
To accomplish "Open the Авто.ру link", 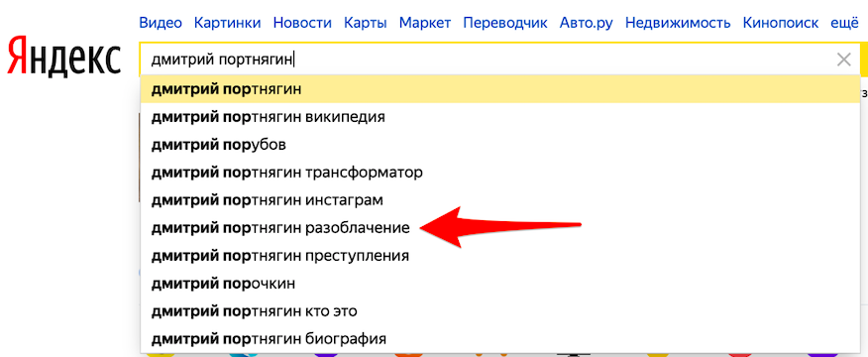I will pos(586,23).
